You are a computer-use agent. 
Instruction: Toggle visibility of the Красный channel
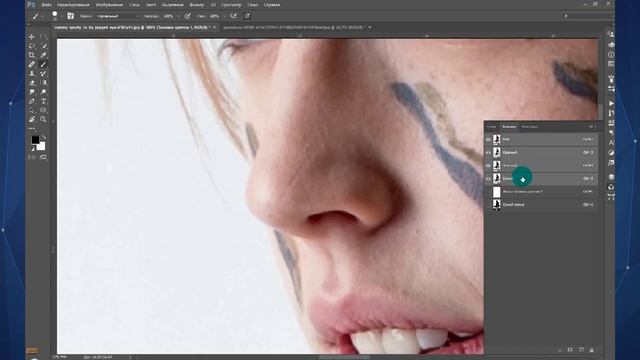click(488, 153)
